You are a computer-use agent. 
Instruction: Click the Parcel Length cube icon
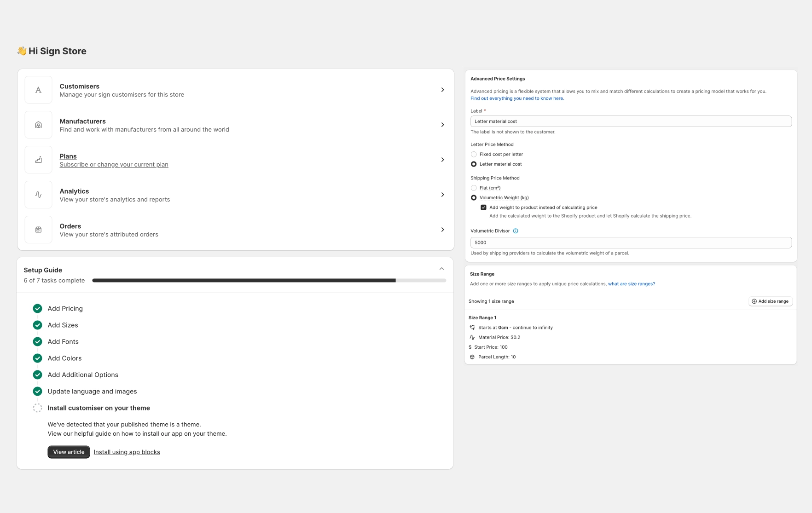472,357
